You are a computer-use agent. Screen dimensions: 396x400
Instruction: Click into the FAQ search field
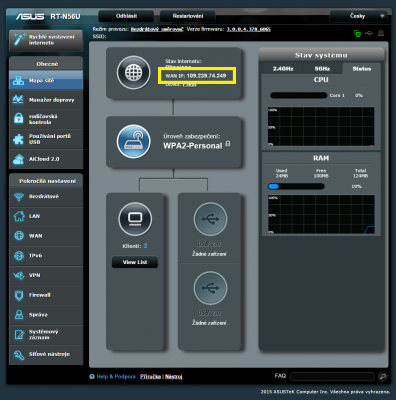coord(332,376)
